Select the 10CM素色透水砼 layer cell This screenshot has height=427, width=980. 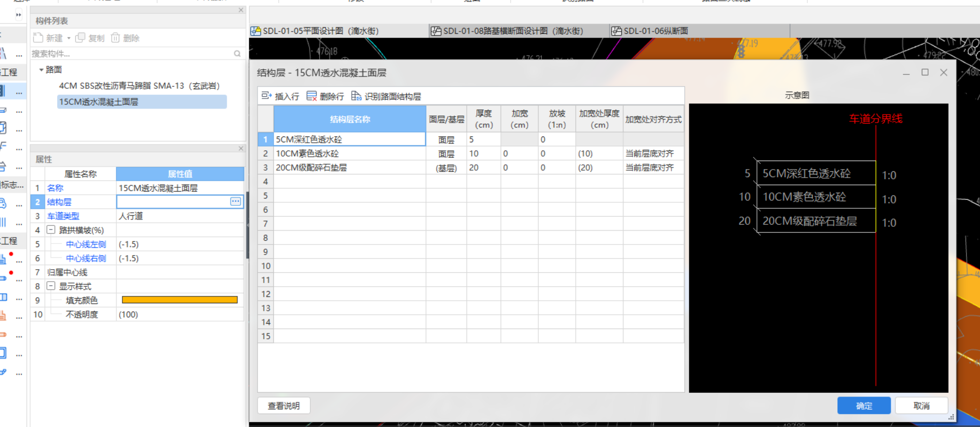(x=350, y=154)
